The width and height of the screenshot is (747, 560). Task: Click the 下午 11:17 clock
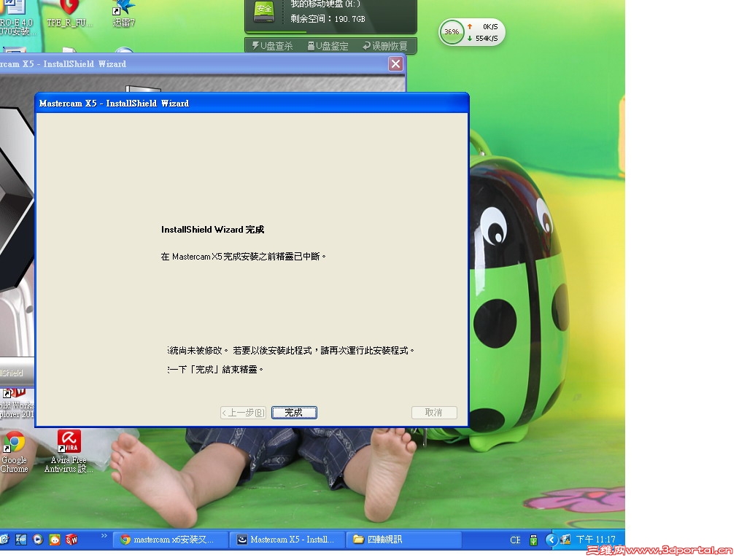click(595, 540)
